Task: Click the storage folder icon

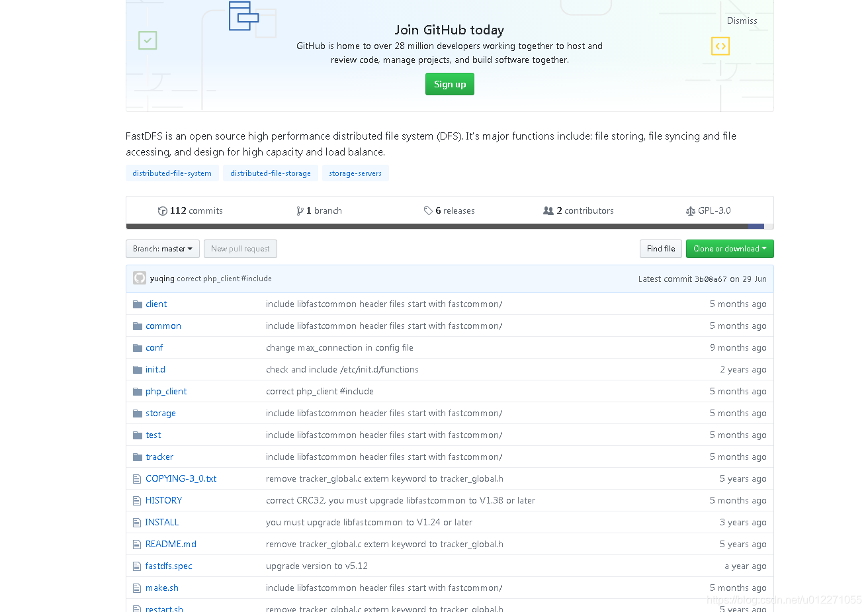Action: pyautogui.click(x=138, y=414)
